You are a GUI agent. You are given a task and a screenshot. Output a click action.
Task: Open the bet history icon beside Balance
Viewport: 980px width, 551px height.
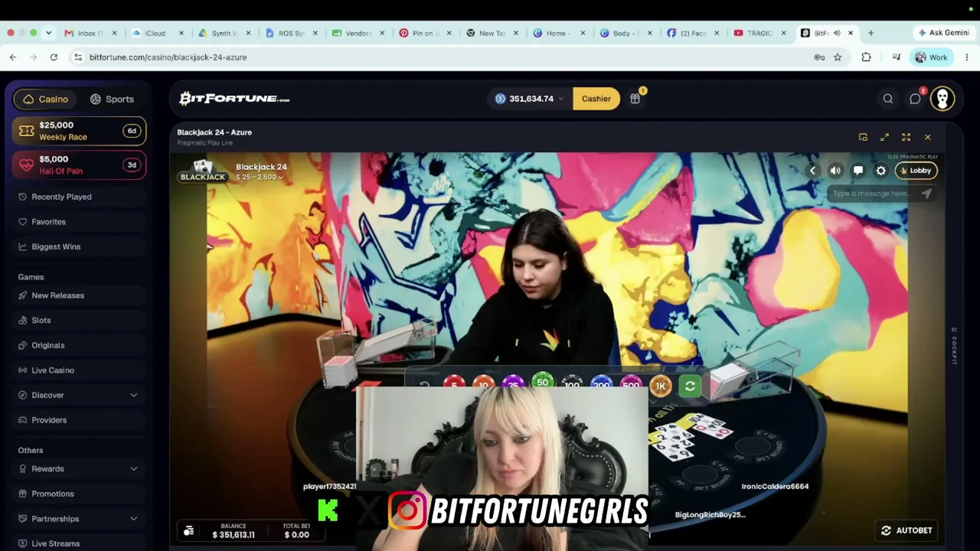click(x=189, y=530)
